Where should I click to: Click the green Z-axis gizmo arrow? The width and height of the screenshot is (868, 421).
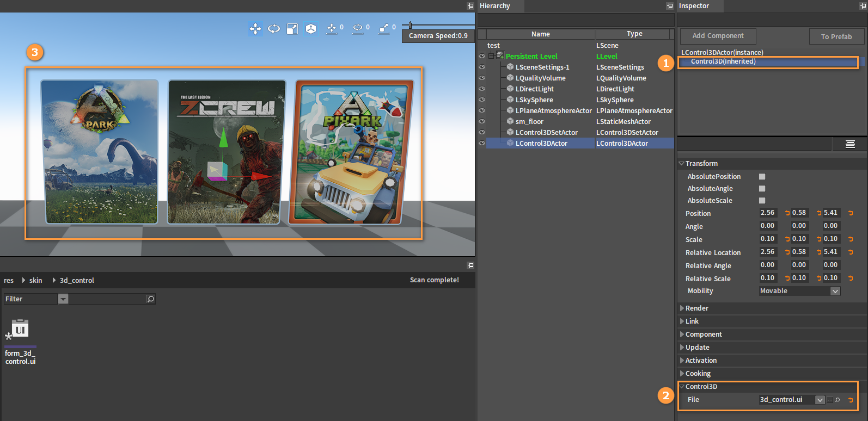click(223, 138)
